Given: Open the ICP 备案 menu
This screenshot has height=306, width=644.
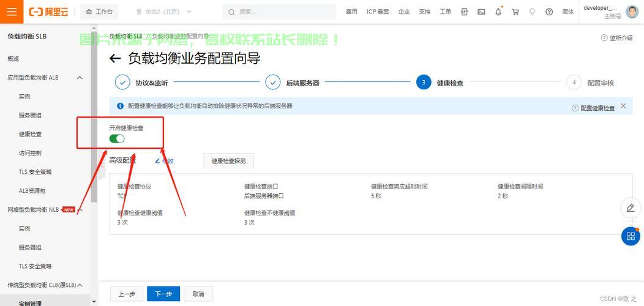Looking at the screenshot, I should tap(378, 12).
